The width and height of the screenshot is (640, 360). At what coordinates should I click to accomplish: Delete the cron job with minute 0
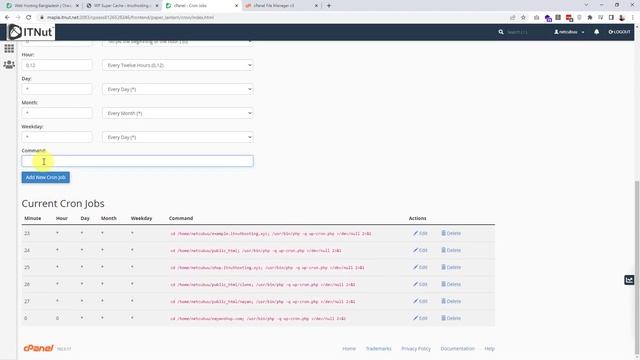[x=451, y=318]
